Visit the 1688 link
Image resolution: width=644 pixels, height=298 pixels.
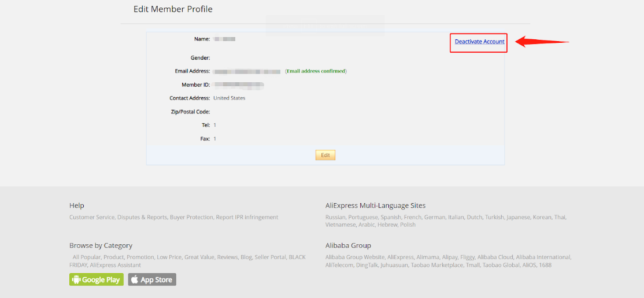545,265
